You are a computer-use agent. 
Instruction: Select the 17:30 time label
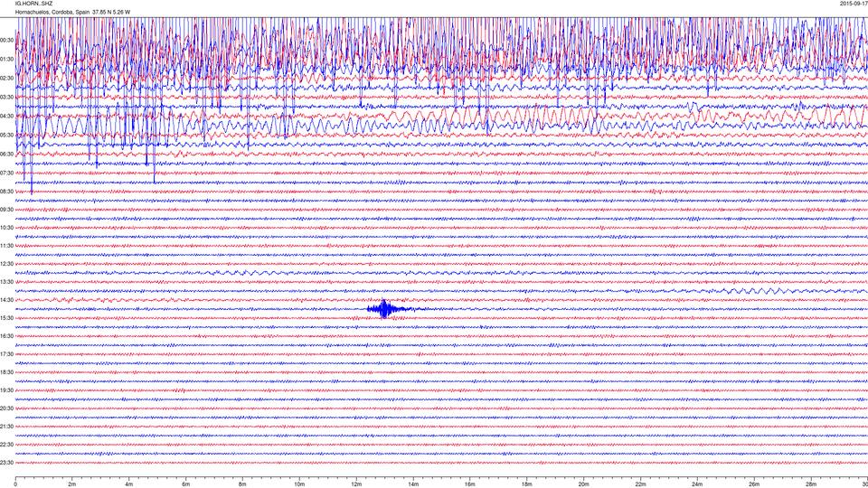coord(6,354)
